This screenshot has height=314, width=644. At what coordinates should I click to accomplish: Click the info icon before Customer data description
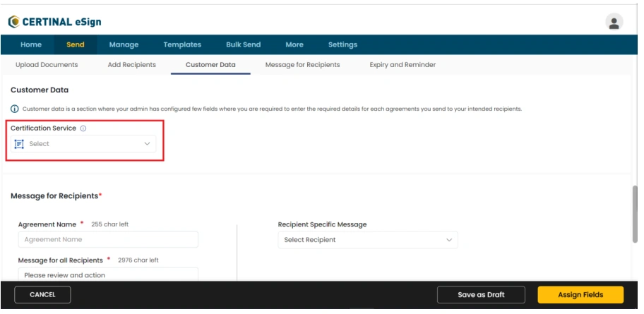15,109
